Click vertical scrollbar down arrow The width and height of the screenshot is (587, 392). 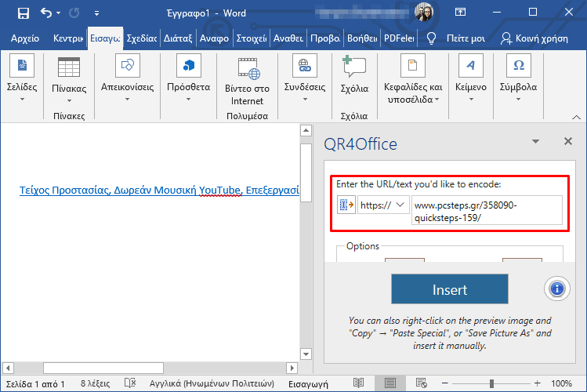(x=306, y=354)
